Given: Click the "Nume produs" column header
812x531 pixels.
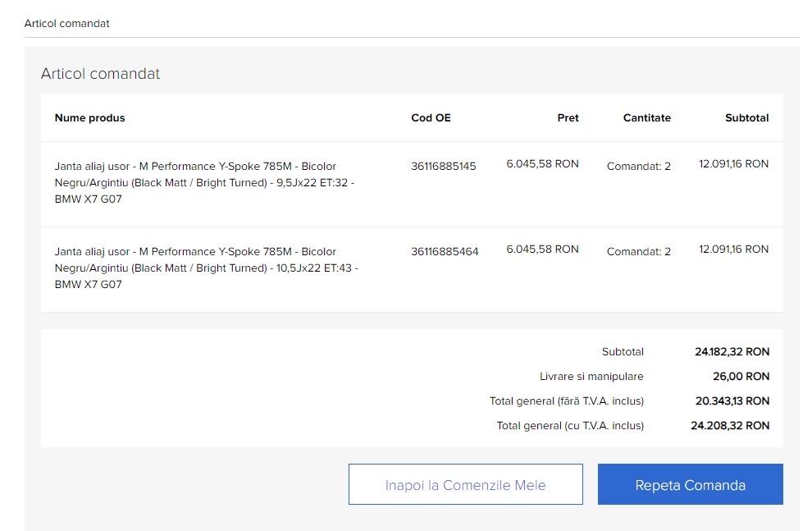Looking at the screenshot, I should [x=89, y=118].
